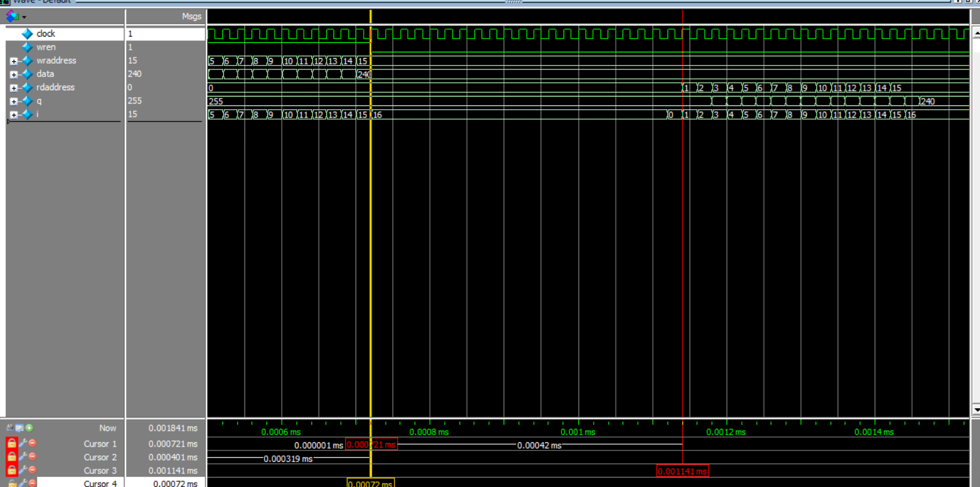
Task: Click the wren signal diamond icon
Action: 26,47
